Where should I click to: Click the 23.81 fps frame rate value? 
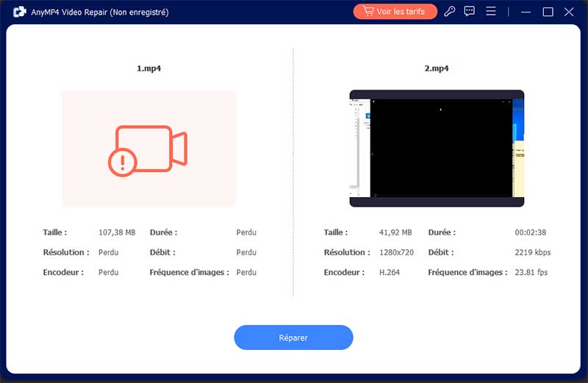click(x=531, y=272)
